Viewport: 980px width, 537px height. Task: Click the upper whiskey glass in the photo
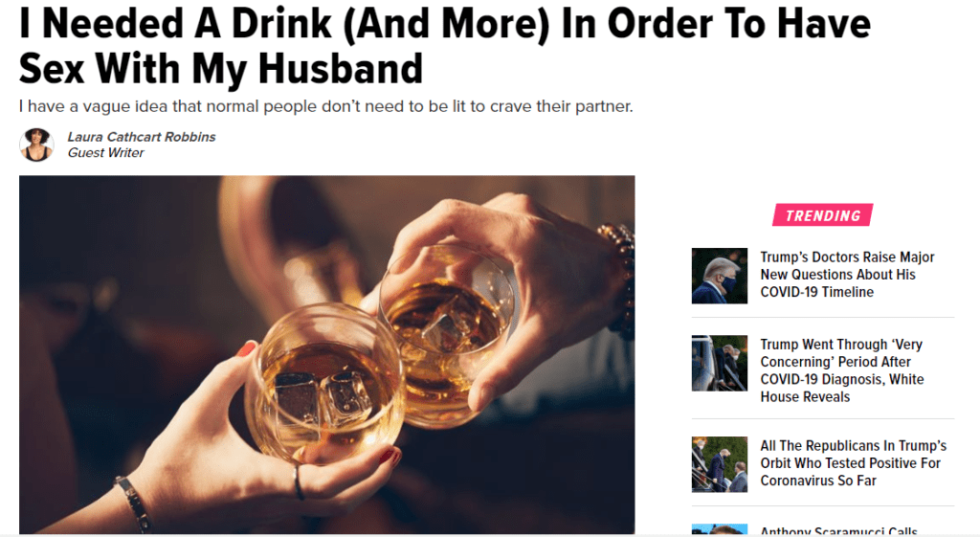coord(448,334)
